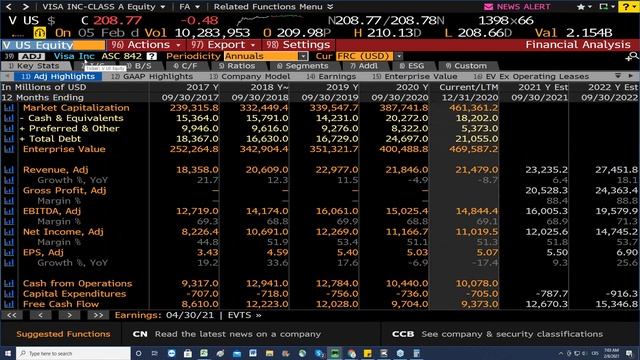
Task: Click the V US Equity orange input field
Action: coord(53,45)
